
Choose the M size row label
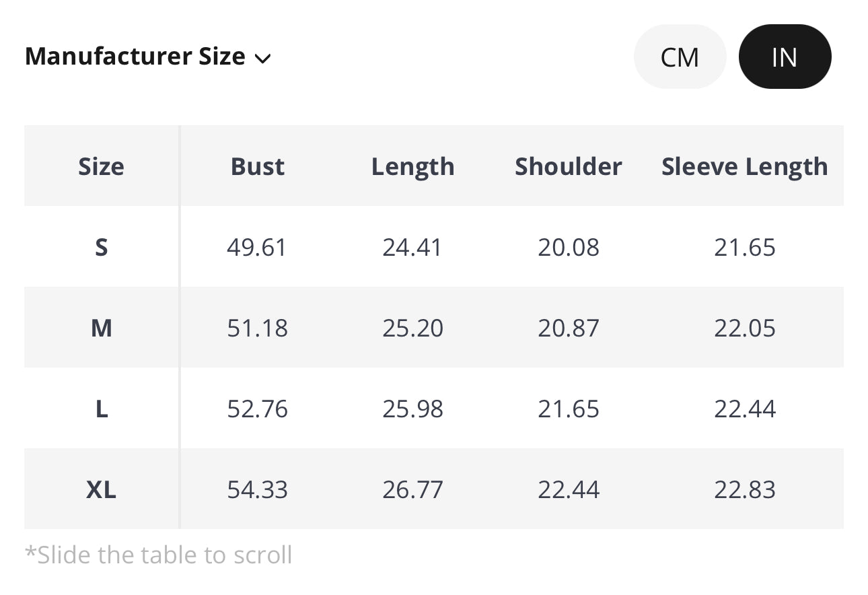pyautogui.click(x=101, y=328)
